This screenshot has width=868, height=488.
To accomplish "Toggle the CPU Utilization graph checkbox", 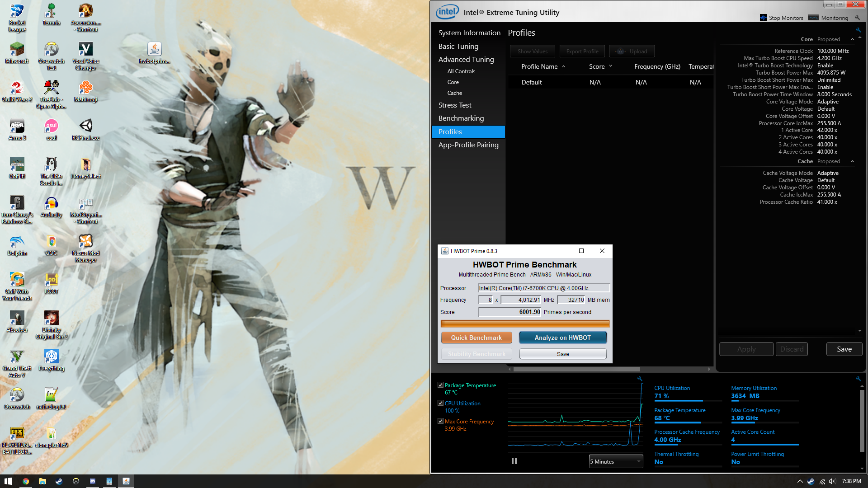I will click(440, 403).
